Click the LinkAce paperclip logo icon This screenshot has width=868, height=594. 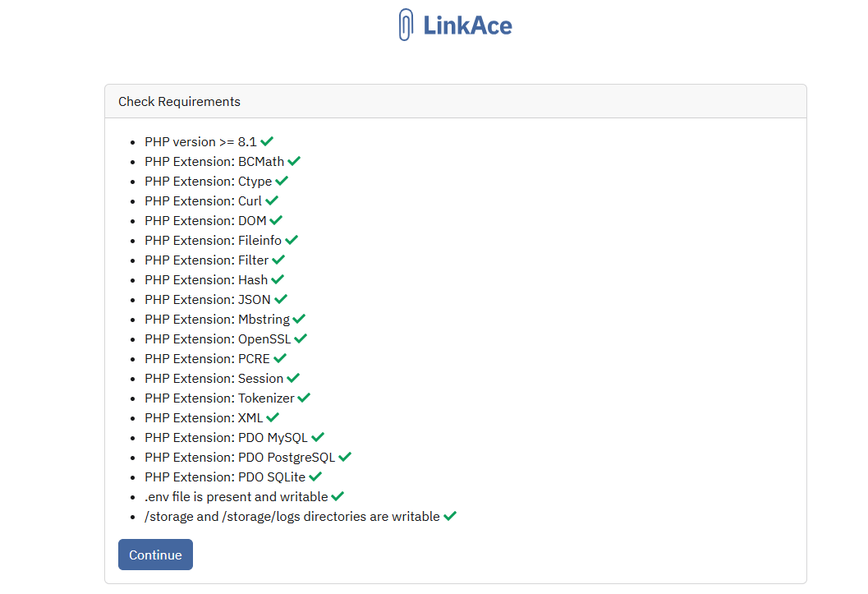click(x=406, y=25)
